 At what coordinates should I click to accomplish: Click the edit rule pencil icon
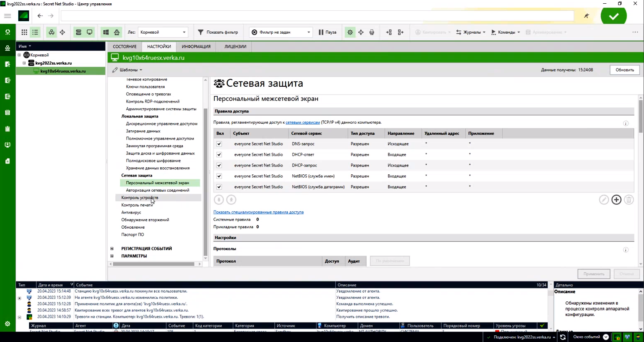point(604,200)
